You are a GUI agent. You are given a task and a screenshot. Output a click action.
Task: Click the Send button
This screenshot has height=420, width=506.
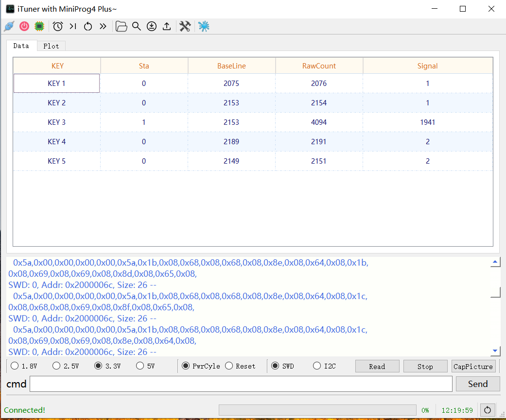click(478, 384)
